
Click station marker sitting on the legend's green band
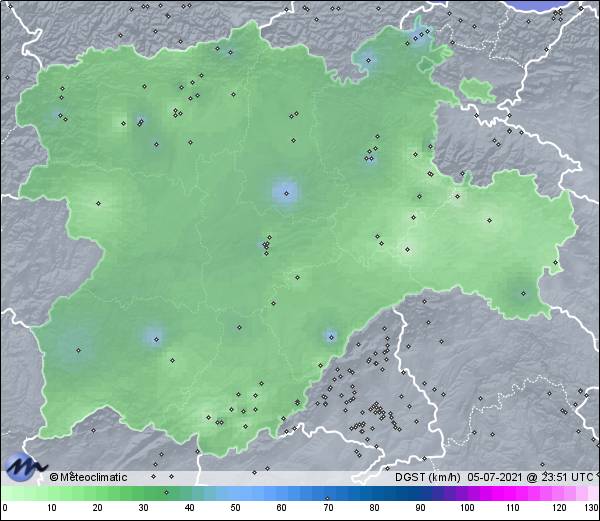166,492
